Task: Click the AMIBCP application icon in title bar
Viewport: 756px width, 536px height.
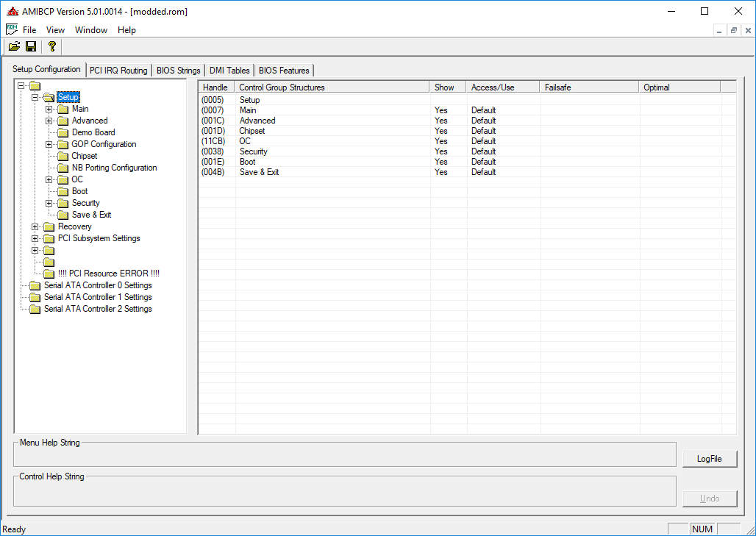Action: pos(13,11)
